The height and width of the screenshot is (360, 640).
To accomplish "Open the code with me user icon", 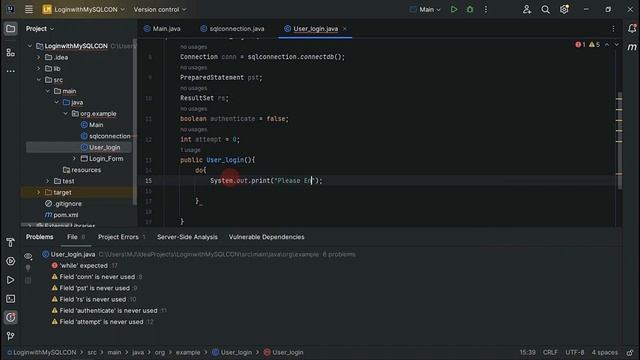I will (x=527, y=9).
